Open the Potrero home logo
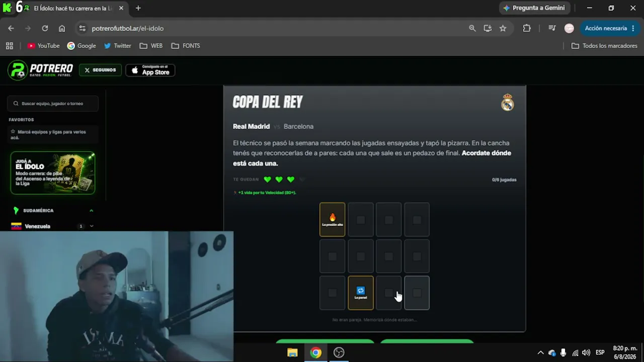 (x=41, y=70)
